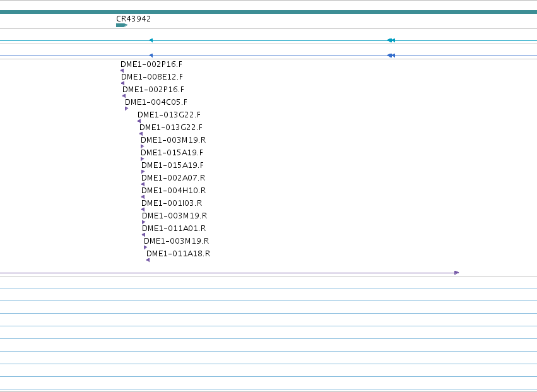Click the DME1-004H10.R label
Image resolution: width=537 pixels, height=392 pixels.
coord(174,191)
